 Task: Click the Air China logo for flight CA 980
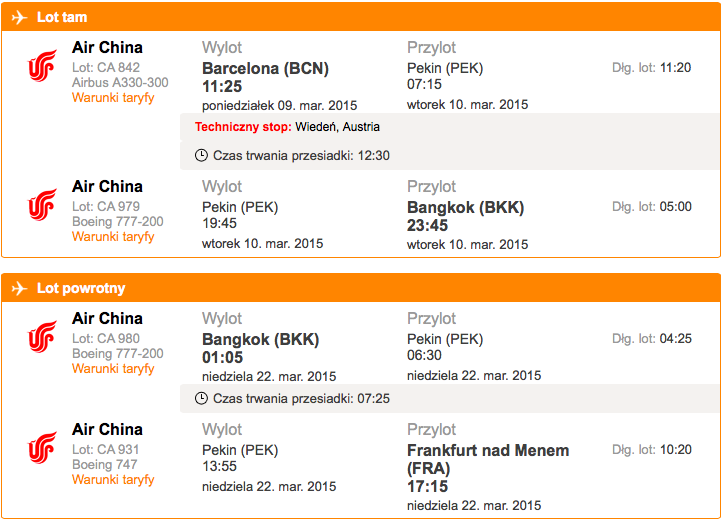tap(42, 337)
